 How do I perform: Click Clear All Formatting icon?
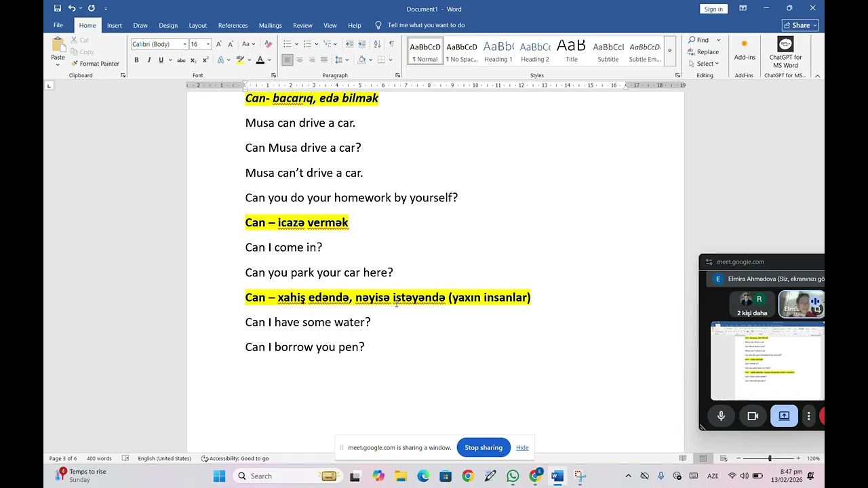click(x=269, y=44)
